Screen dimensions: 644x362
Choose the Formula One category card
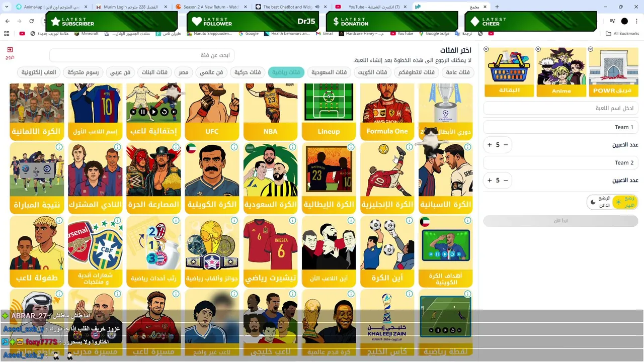point(387,112)
